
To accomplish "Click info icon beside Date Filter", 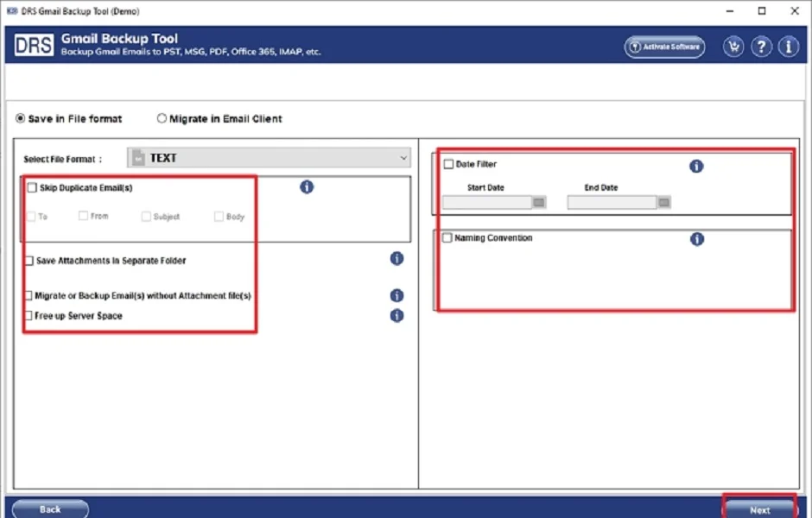I will coord(696,166).
